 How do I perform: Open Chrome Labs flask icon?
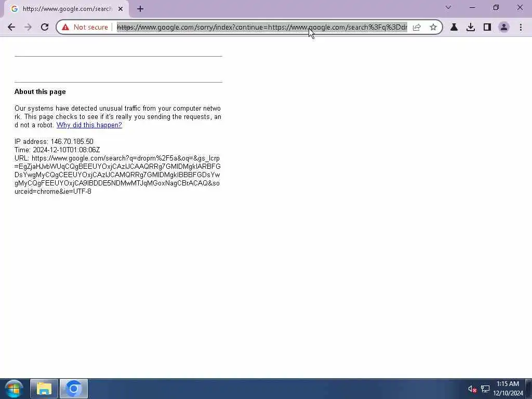tap(454, 27)
